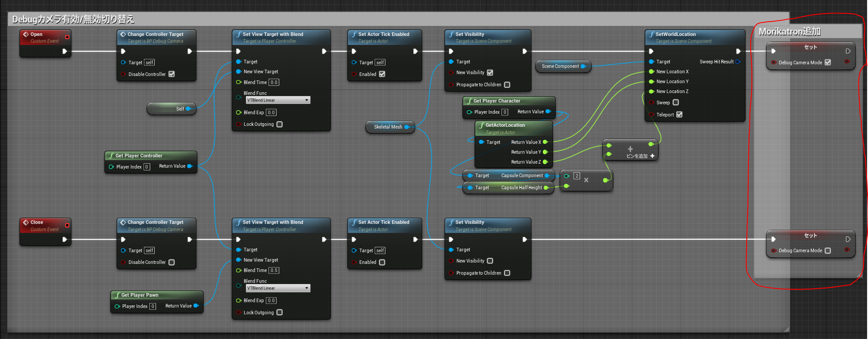Uncheck Teleport on SetWorldLocation node

coord(679,115)
